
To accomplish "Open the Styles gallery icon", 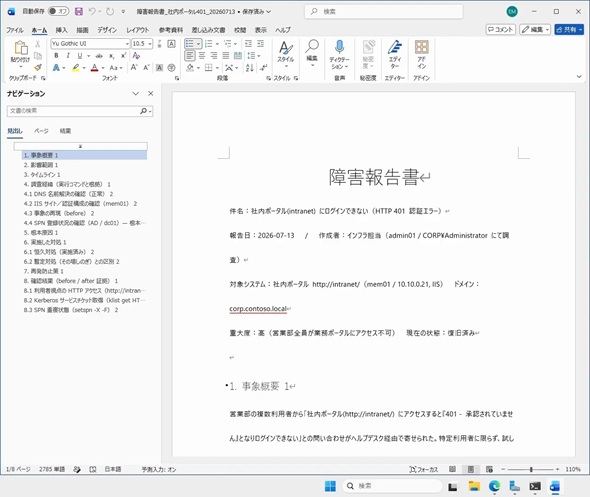I will coord(286,48).
